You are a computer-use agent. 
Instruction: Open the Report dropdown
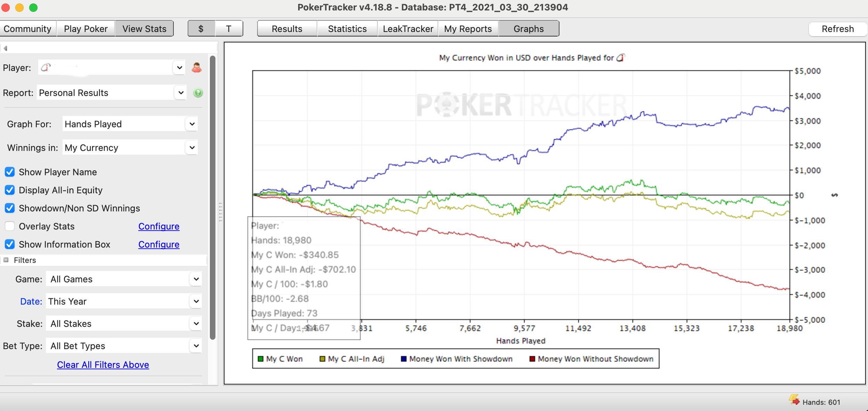click(x=181, y=92)
